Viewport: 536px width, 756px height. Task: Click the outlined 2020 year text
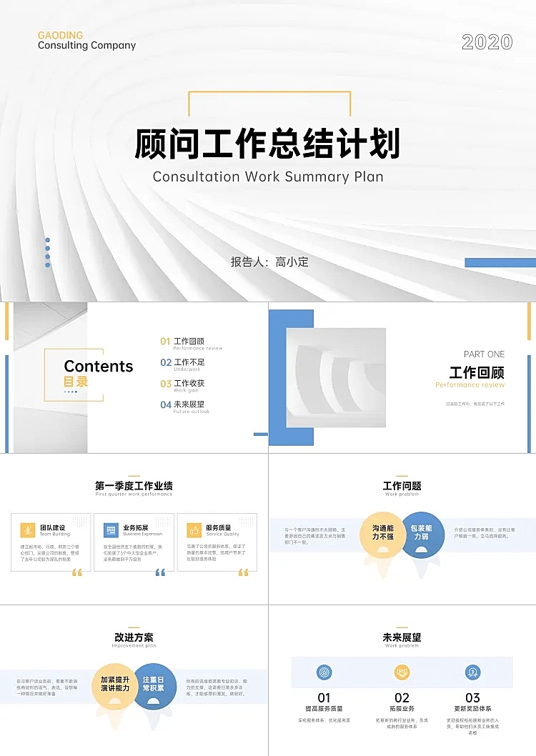(487, 42)
